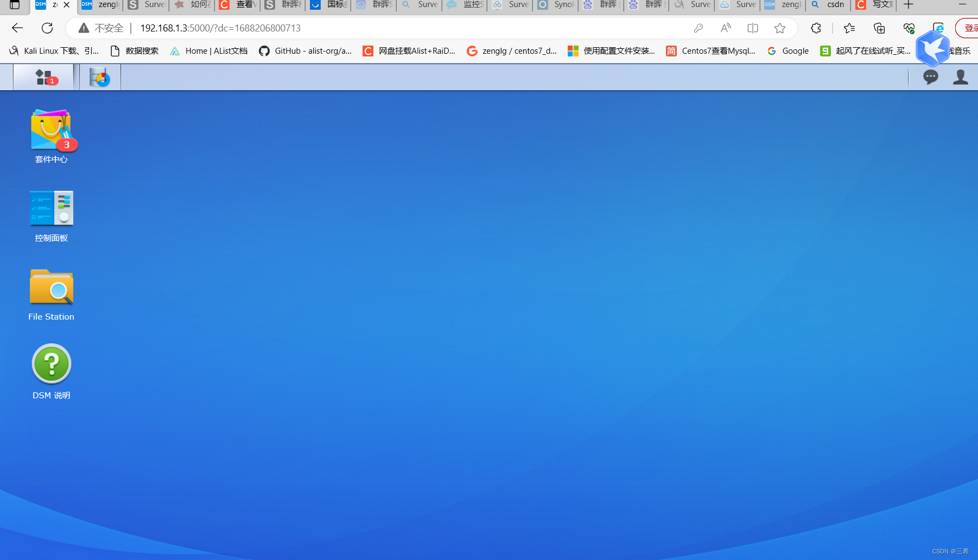Open the Favorites list icon
The height and width of the screenshot is (560, 978).
click(x=849, y=28)
